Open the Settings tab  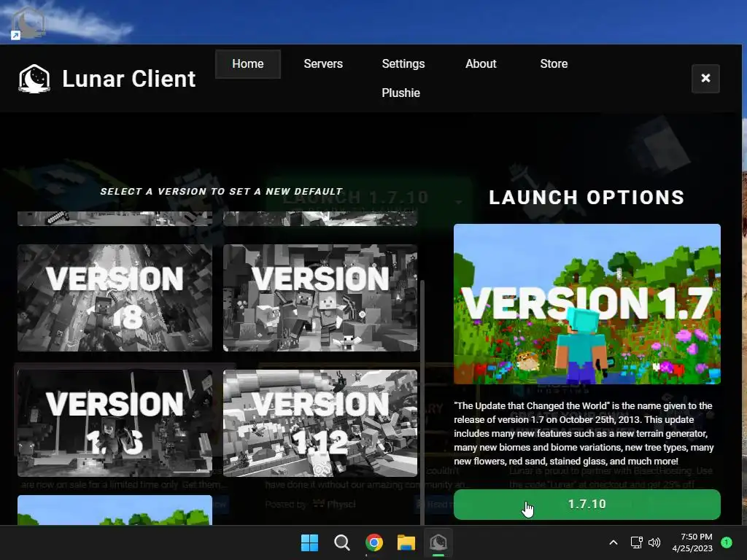[x=403, y=64]
